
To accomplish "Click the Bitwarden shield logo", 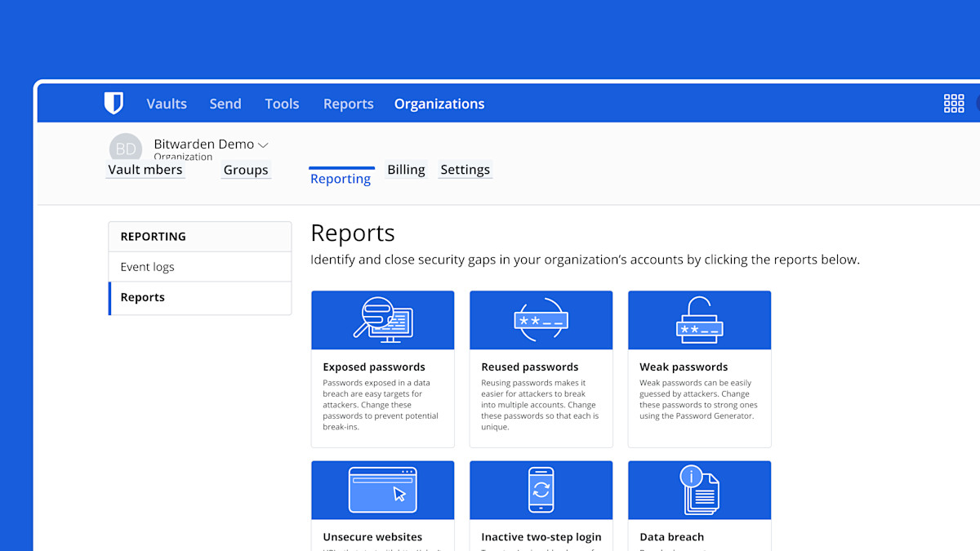I will coord(114,104).
